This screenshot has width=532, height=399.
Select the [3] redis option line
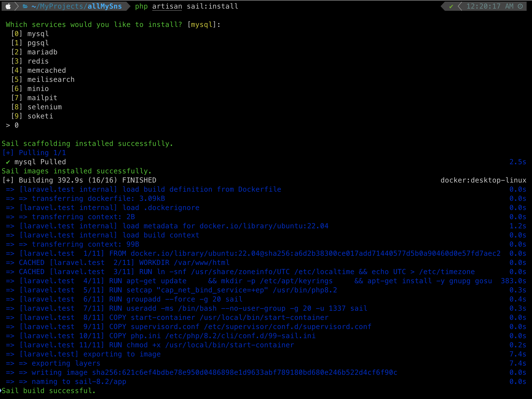click(30, 61)
